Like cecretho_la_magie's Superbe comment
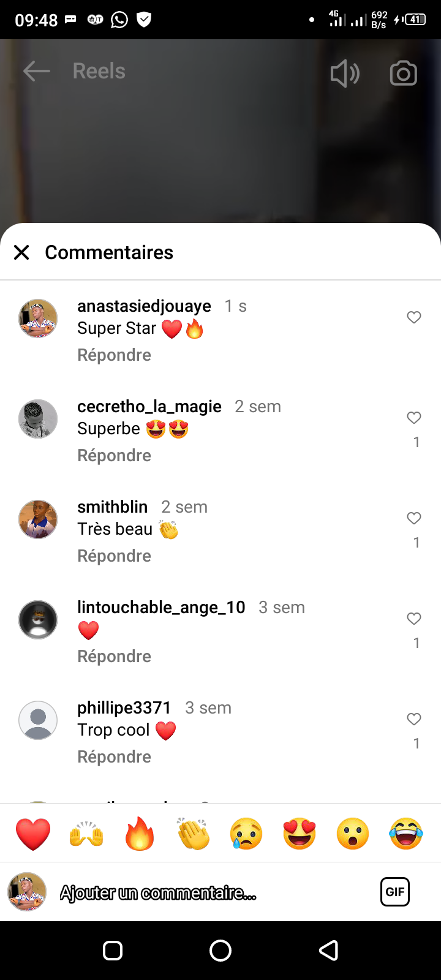 tap(414, 418)
